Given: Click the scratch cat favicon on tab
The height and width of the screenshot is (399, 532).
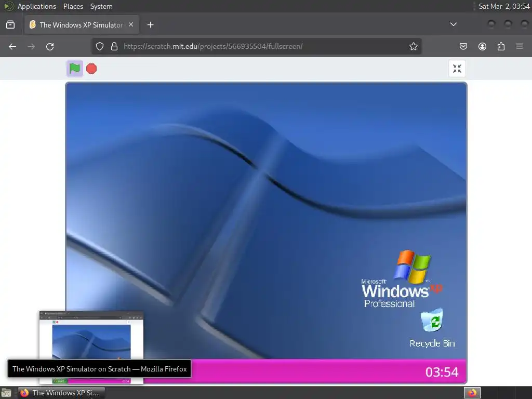Looking at the screenshot, I should [x=32, y=24].
